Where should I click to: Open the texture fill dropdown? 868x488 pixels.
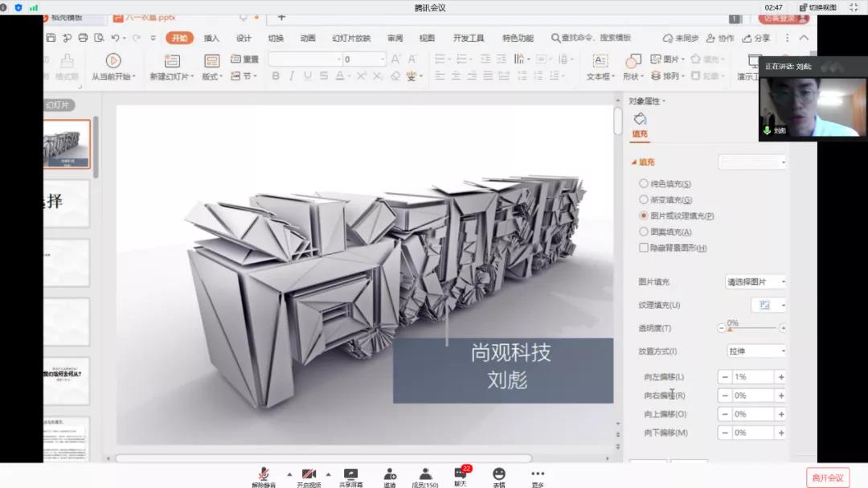(768, 306)
